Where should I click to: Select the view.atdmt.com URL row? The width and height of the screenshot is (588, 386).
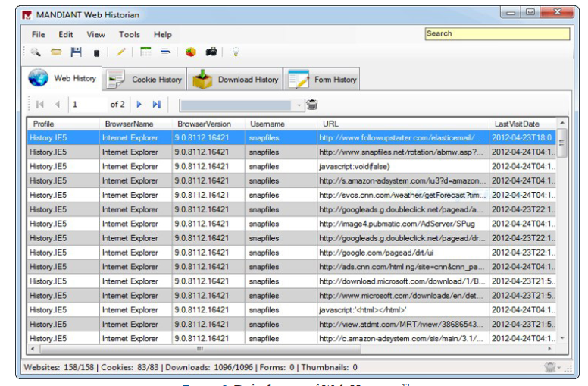click(292, 324)
